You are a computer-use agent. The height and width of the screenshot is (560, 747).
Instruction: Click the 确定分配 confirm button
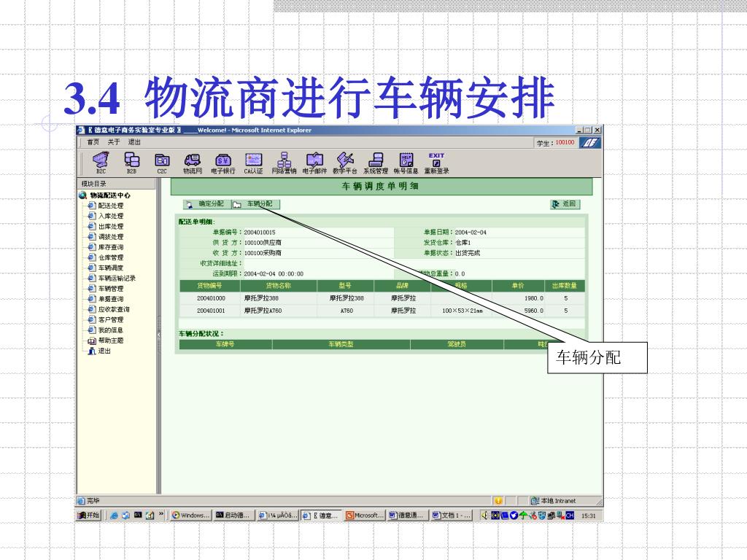point(206,204)
